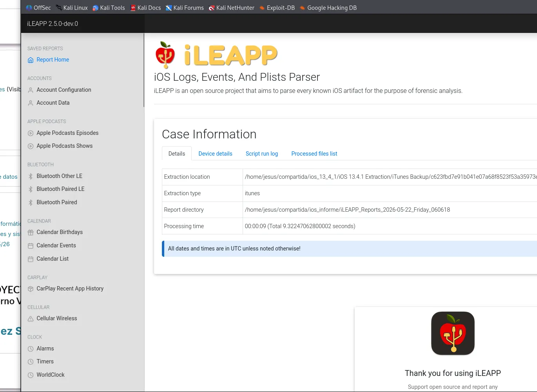Open Bluetooth Paired LE report
The width and height of the screenshot is (537, 392).
coord(60,189)
